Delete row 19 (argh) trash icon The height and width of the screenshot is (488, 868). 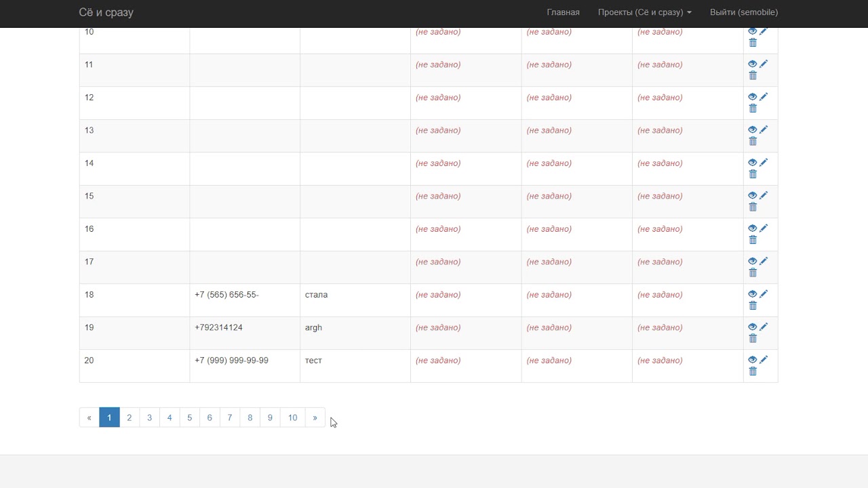tap(753, 338)
